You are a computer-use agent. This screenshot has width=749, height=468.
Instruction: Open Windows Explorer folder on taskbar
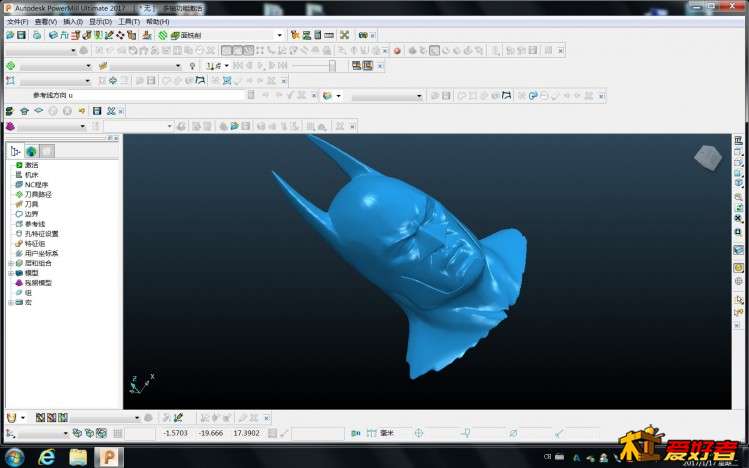[78, 457]
